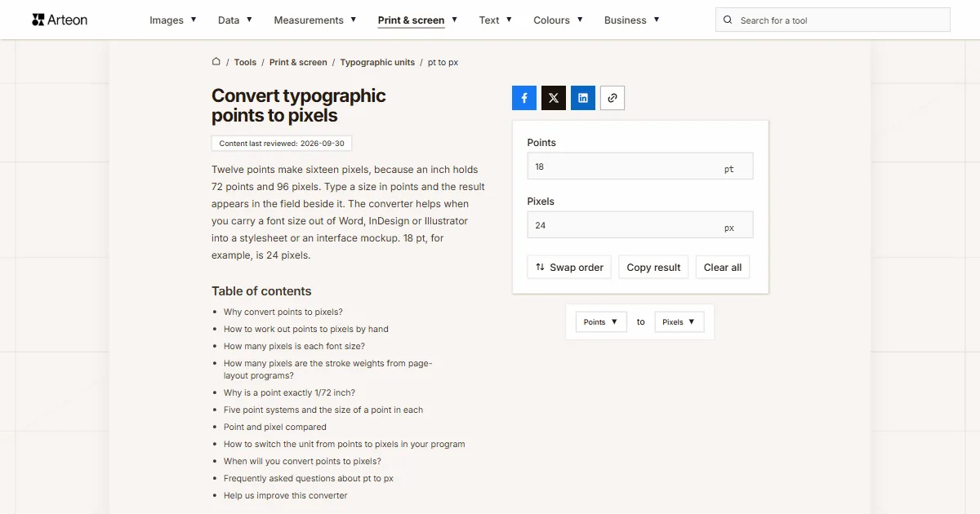The height and width of the screenshot is (514, 980).
Task: Jump to Frequently asked questions about pt to px
Action: (x=309, y=478)
